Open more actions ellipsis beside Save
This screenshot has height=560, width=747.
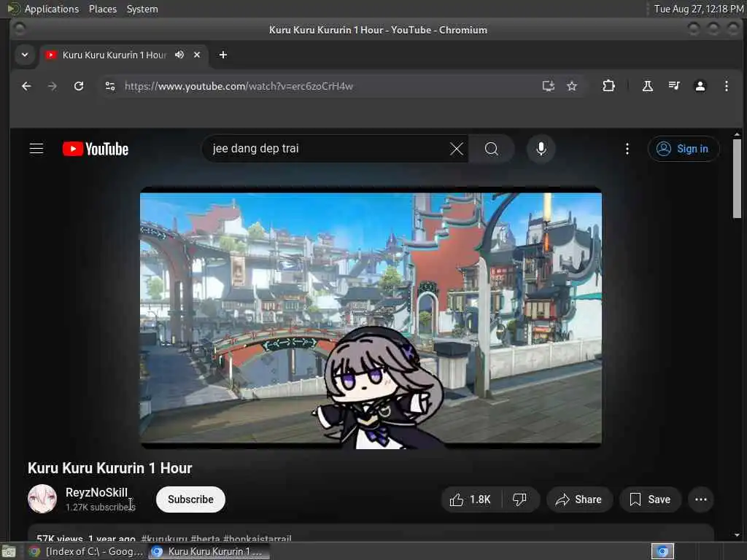point(701,499)
